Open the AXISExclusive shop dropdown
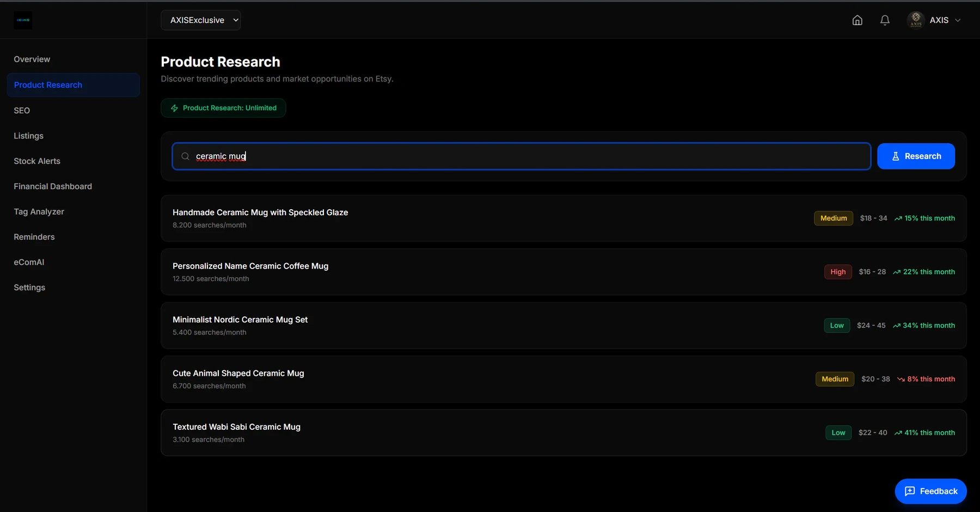The image size is (980, 512). tap(201, 20)
